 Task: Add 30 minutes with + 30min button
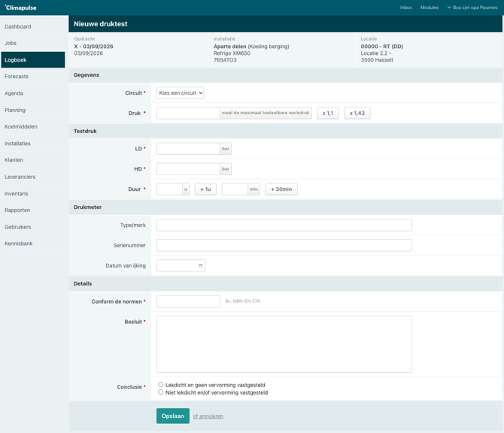[281, 189]
